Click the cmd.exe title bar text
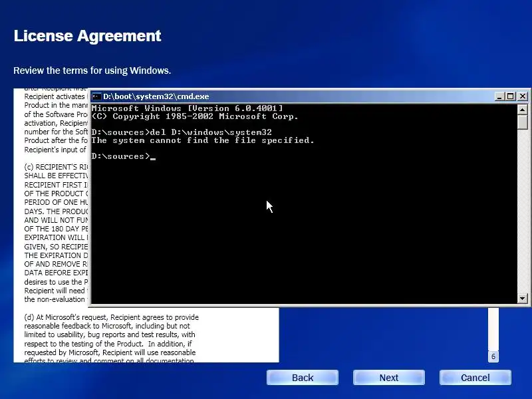This screenshot has height=399, width=532. pyautogui.click(x=156, y=96)
